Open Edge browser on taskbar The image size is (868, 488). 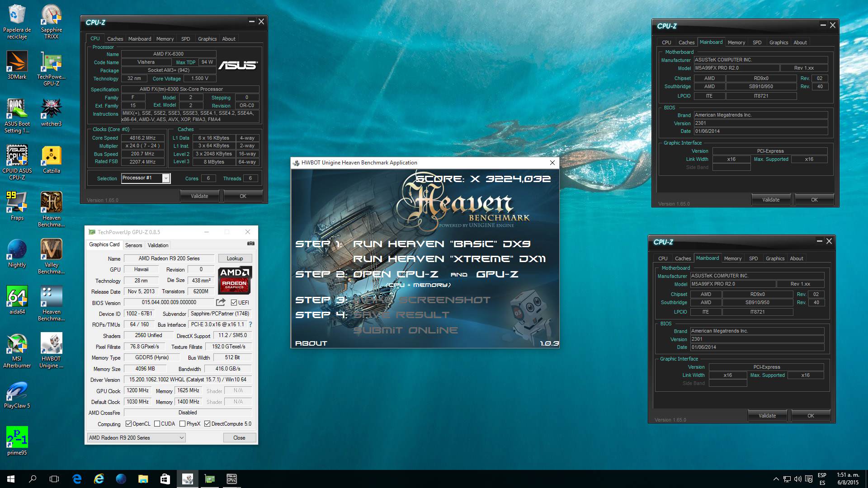coord(77,479)
